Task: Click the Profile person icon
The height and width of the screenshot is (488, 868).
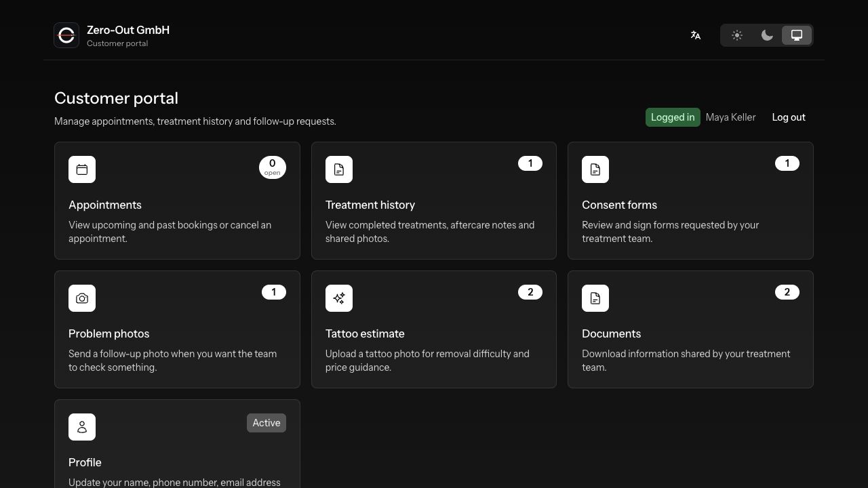Action: click(82, 427)
